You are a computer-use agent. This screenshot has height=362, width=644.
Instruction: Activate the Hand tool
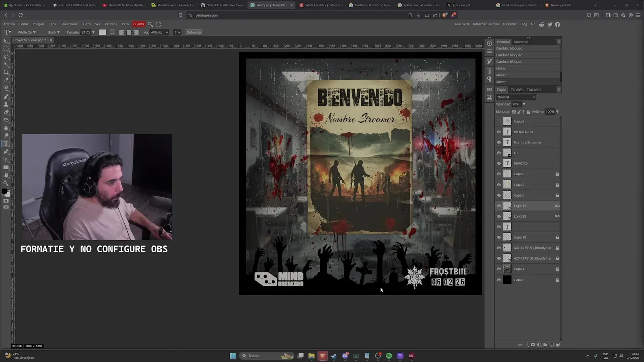6,175
